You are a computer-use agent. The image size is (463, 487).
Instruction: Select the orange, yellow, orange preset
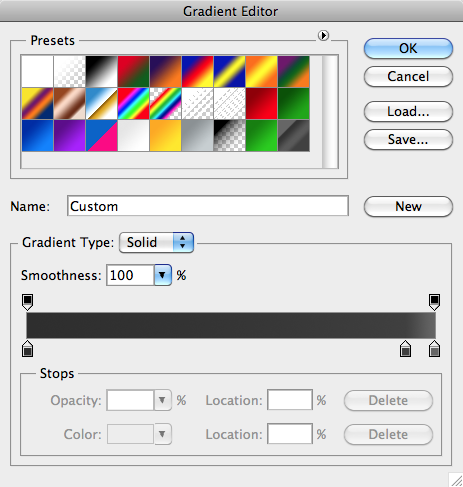click(262, 72)
